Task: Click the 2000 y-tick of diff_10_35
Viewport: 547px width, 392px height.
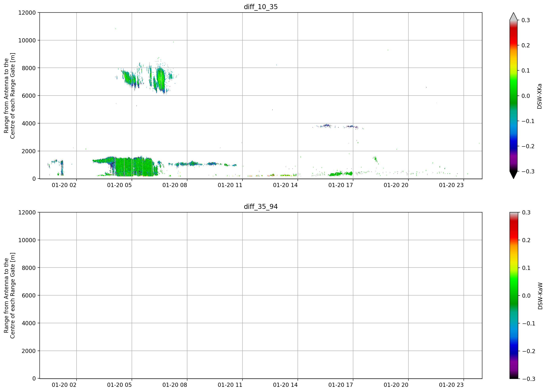Action: pos(29,151)
